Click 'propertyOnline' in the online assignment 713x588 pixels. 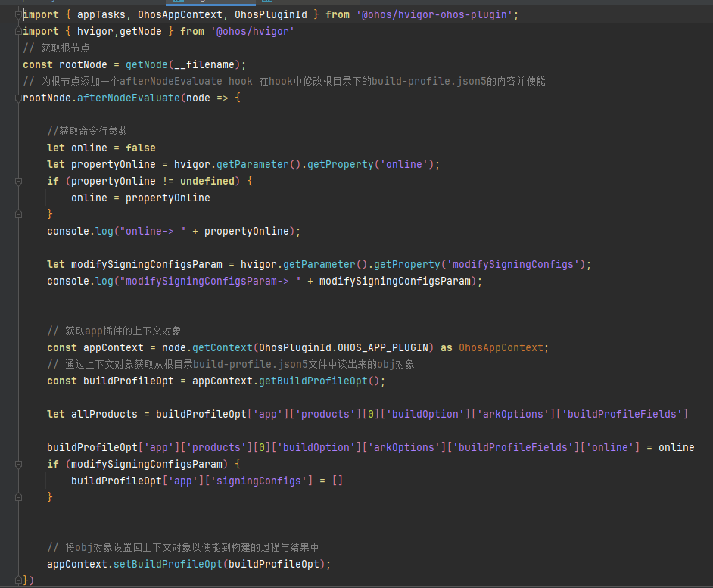click(168, 198)
